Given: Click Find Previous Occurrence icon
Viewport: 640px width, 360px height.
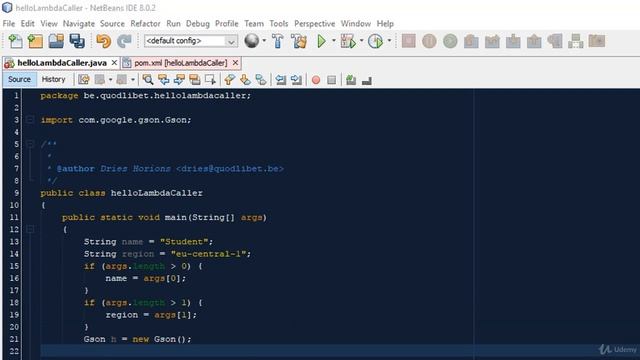Looking at the screenshot, I should tap(164, 80).
